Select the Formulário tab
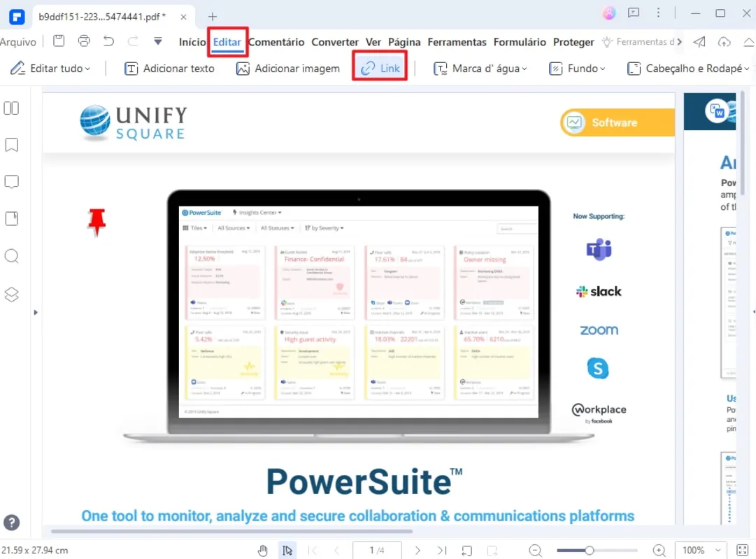The height and width of the screenshot is (559, 756). [x=519, y=42]
